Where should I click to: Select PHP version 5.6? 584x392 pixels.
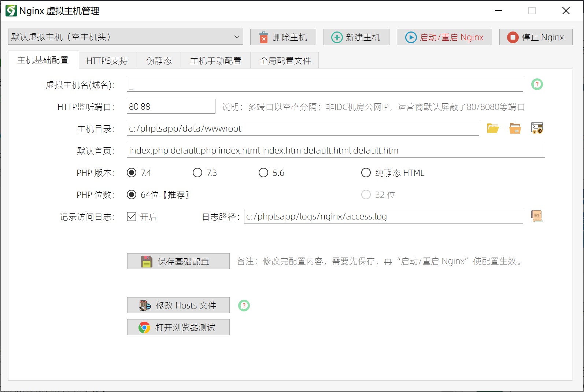263,173
